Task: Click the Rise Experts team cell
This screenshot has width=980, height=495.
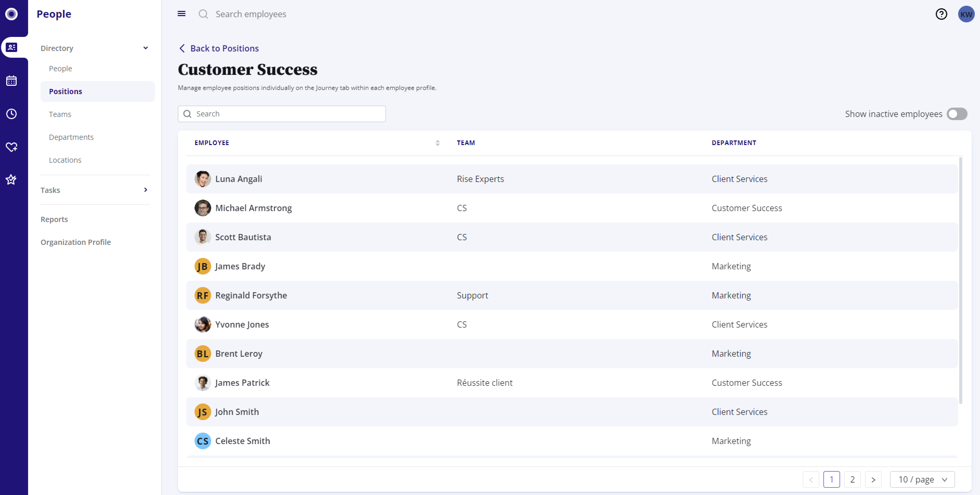Action: point(480,179)
